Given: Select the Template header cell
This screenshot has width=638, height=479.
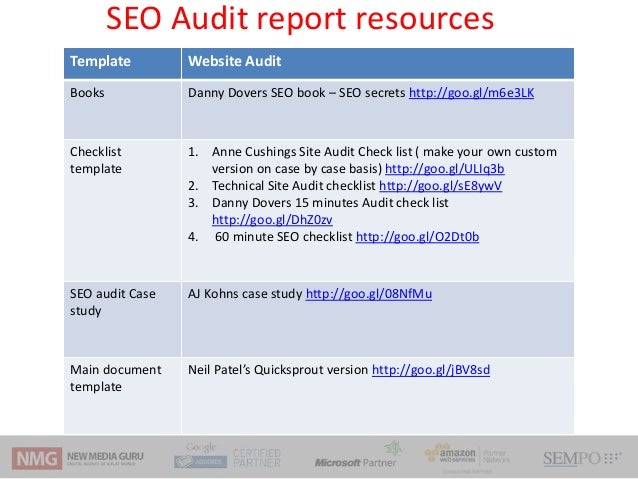Looking at the screenshot, I should coord(99,62).
